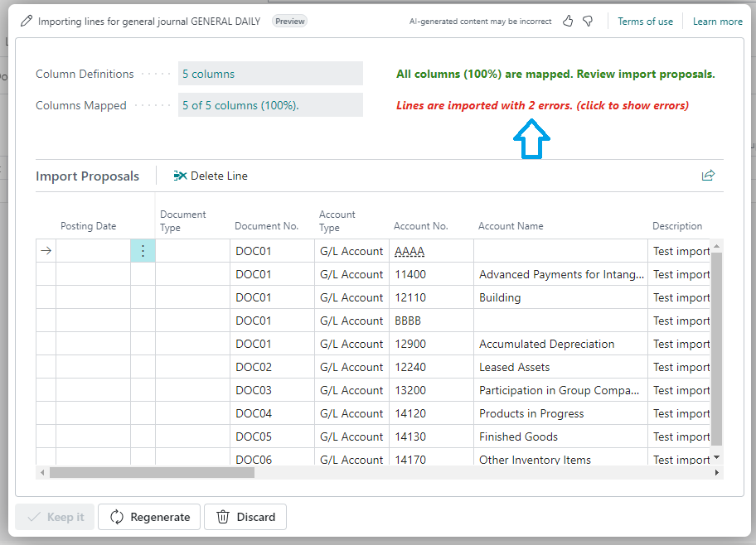This screenshot has width=756, height=545.
Task: Click the pencil edit icon in the title
Action: (27, 22)
